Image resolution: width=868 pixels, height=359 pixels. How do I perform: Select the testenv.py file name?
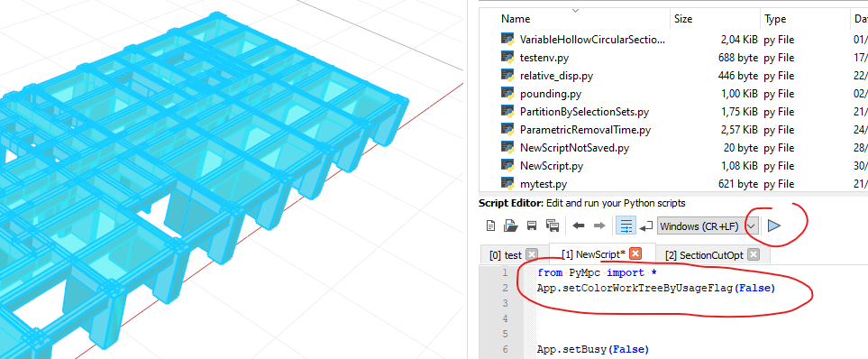pos(544,58)
